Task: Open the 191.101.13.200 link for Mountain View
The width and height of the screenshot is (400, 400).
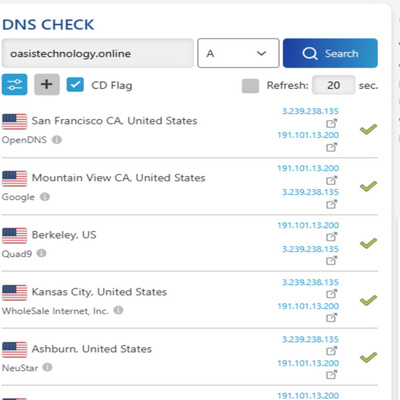Action: point(308,168)
